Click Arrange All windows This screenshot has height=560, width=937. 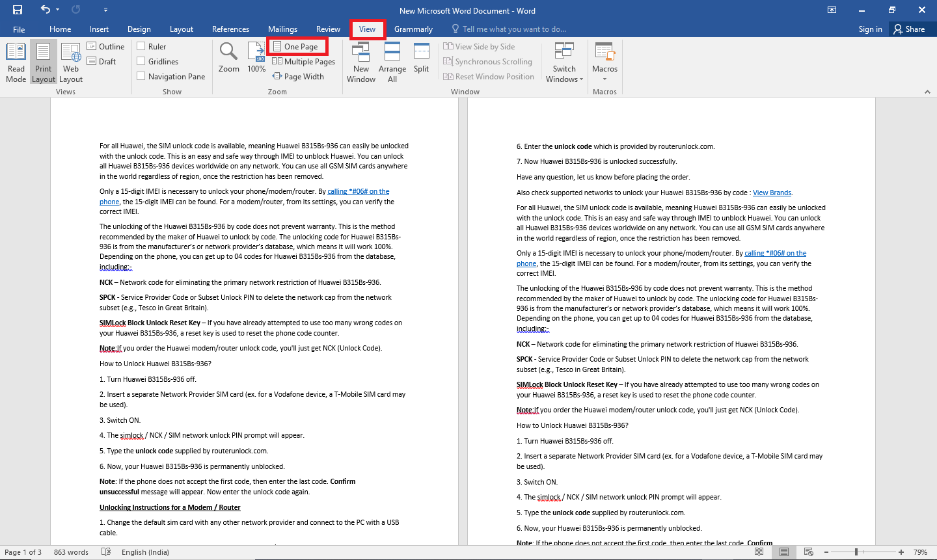click(392, 62)
